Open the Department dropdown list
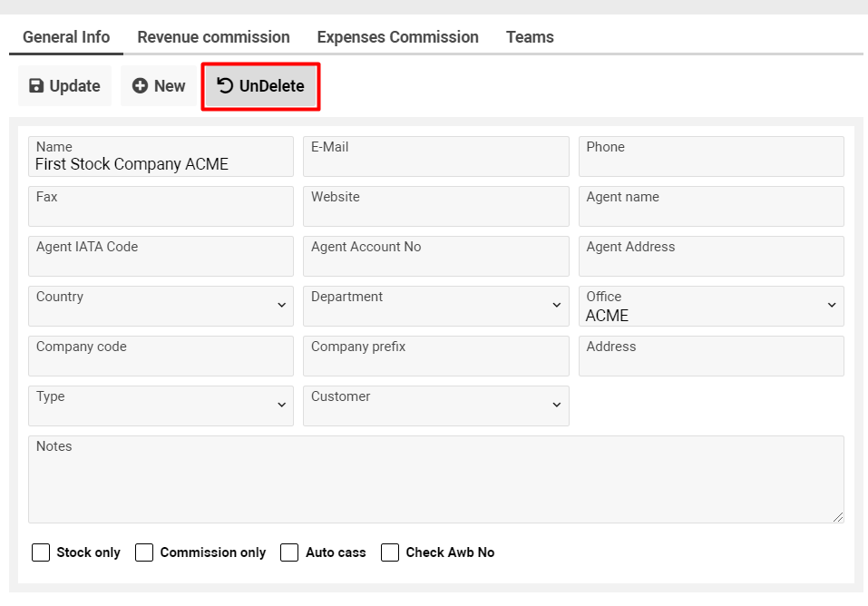The image size is (868, 606). 435,307
